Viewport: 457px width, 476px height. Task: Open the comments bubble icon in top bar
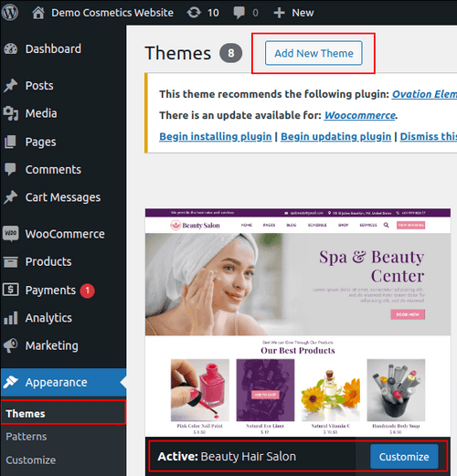[x=239, y=13]
